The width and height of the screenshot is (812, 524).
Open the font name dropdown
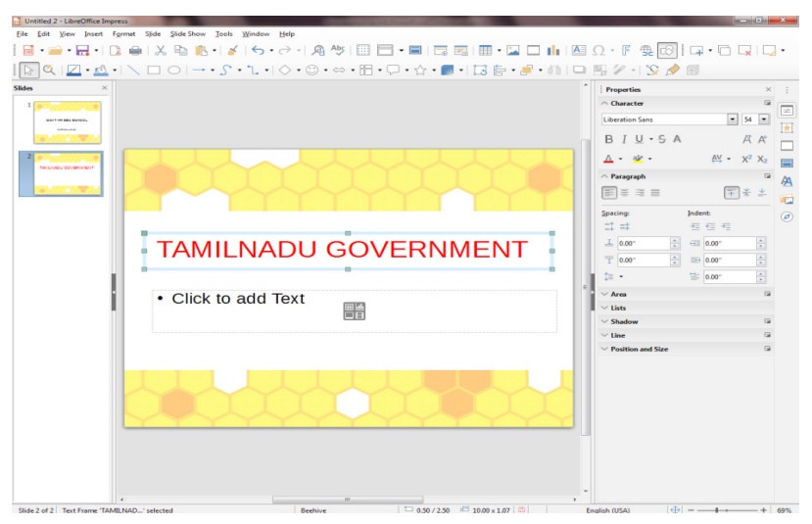(733, 119)
